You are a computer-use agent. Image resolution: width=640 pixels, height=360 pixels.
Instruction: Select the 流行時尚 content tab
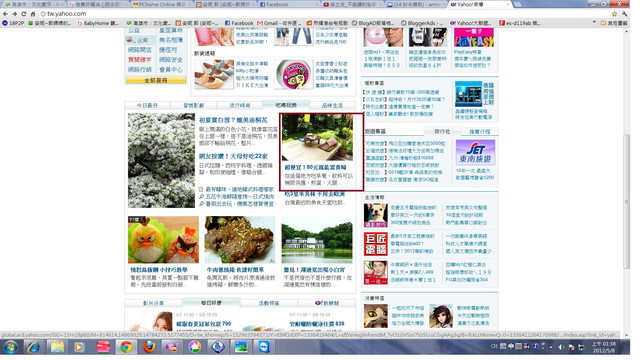pos(240,105)
